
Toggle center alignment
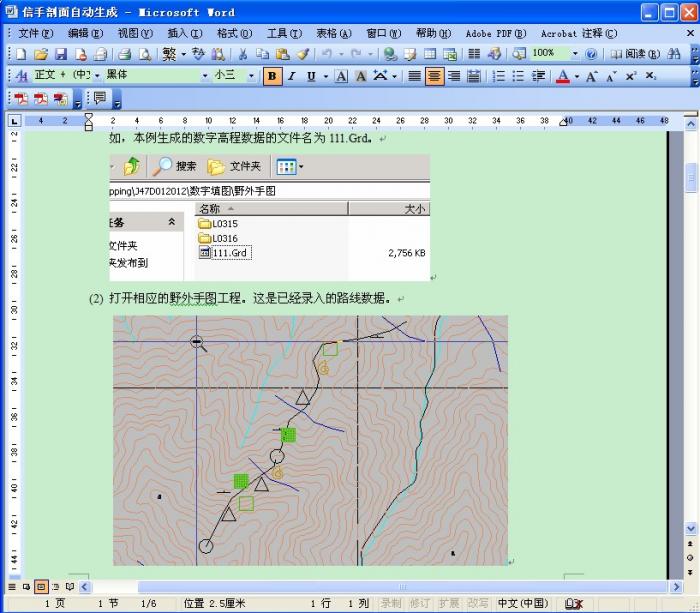[435, 76]
